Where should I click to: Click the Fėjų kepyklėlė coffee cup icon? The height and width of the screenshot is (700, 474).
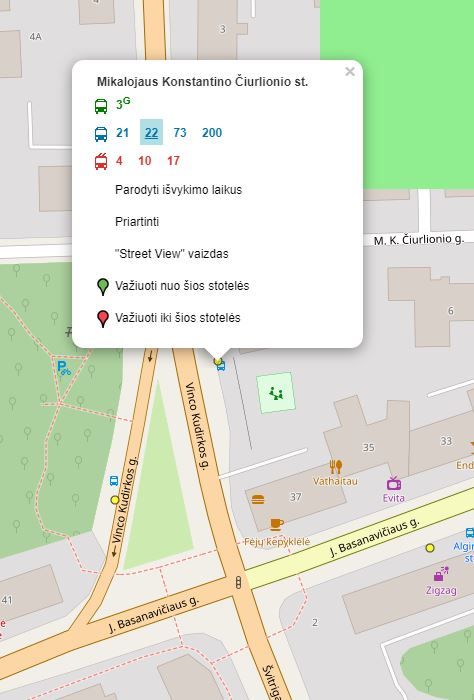coord(277,524)
